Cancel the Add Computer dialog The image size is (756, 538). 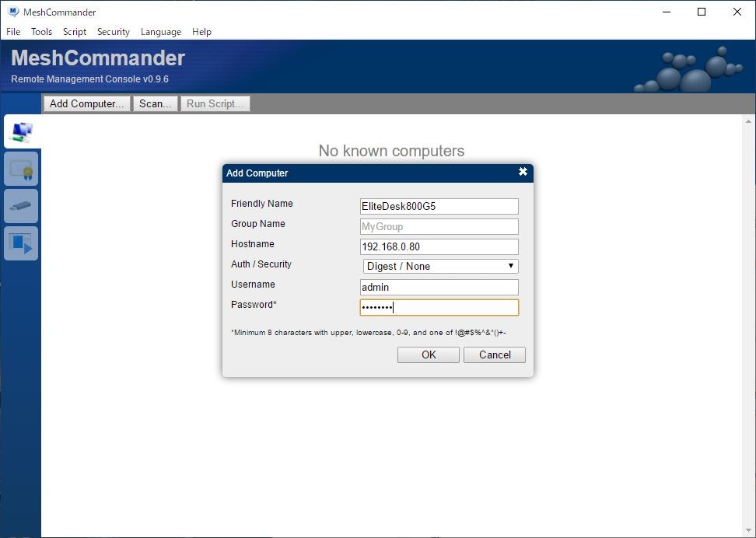tap(494, 355)
